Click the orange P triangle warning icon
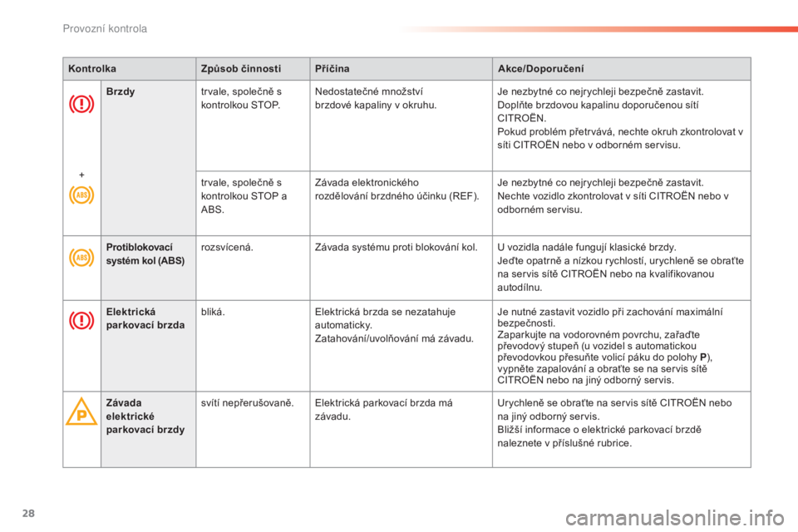Image resolution: width=798 pixels, height=532 pixels. (x=81, y=411)
